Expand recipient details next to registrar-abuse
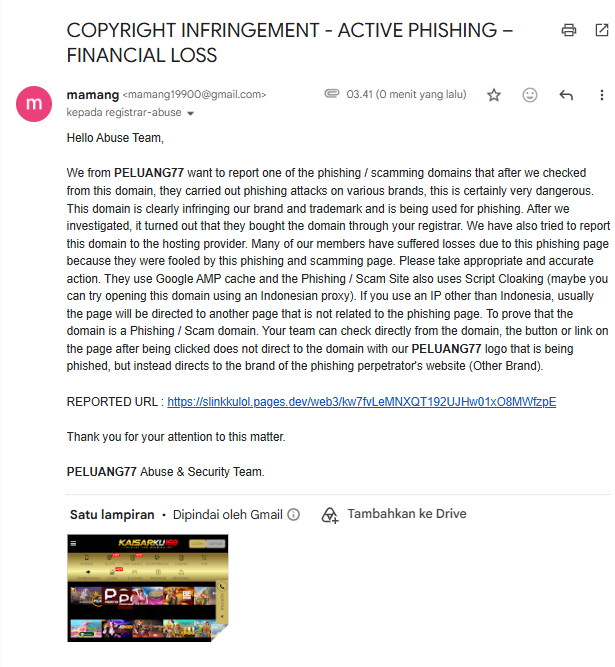This screenshot has height=667, width=615. (x=191, y=113)
